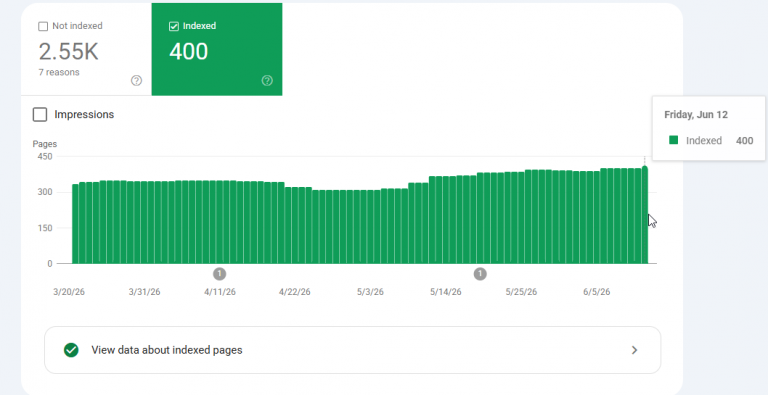Click chevron arrow on indexed pages row
Screen dimensions: 768x395
634,350
